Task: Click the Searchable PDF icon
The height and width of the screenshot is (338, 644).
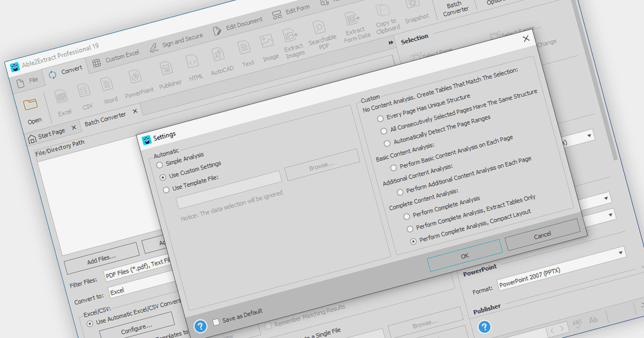Action: 319,27
